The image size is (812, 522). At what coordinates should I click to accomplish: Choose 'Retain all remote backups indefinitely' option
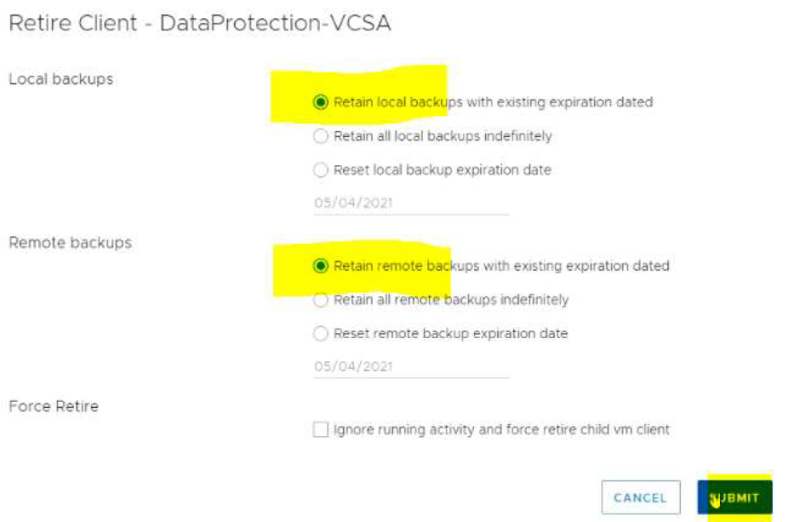tap(320, 300)
